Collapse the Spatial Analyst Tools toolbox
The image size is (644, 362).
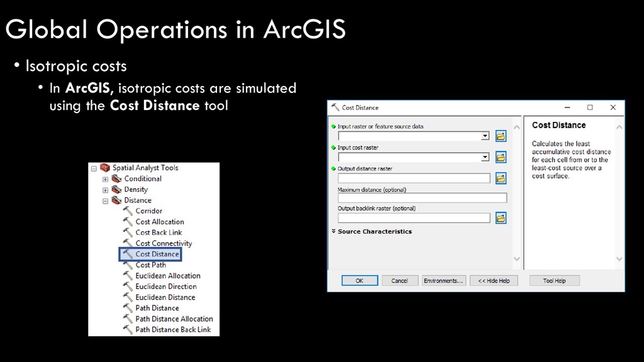coord(94,168)
